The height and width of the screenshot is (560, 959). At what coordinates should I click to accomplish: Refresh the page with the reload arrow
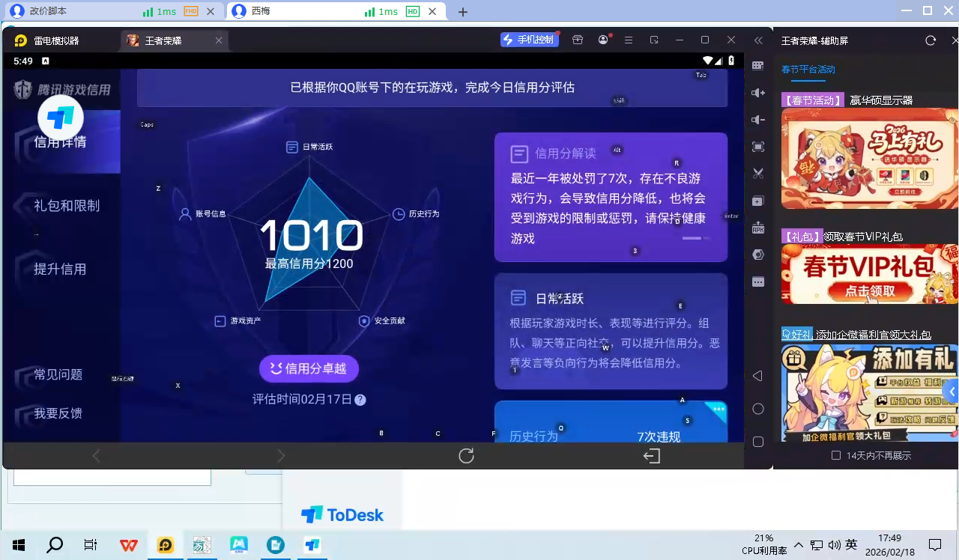[x=465, y=455]
